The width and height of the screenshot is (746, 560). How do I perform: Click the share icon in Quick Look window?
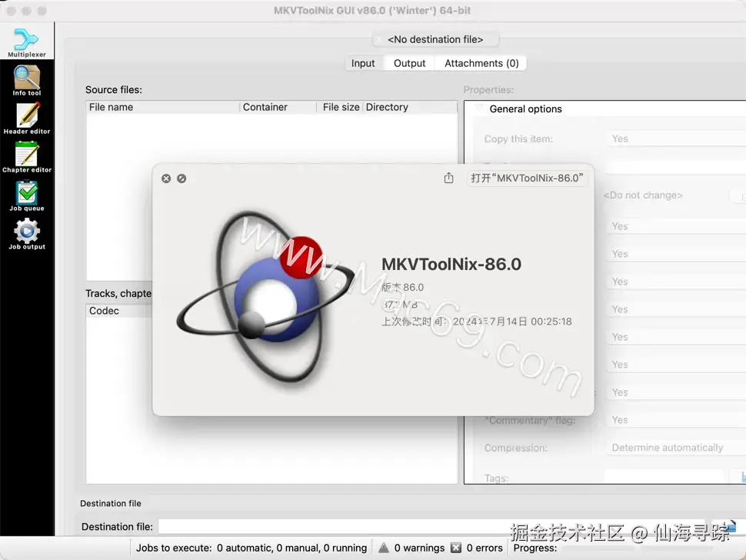point(448,178)
